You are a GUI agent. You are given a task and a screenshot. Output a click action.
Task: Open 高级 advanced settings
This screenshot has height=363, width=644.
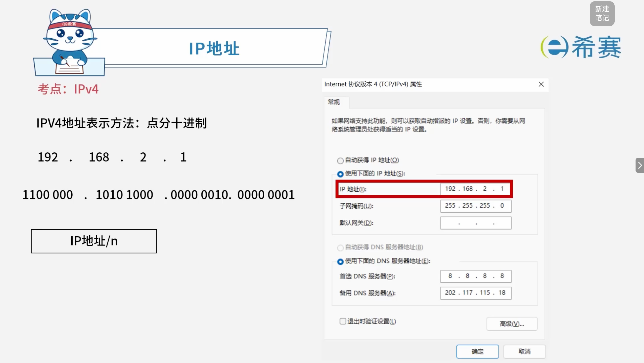512,324
